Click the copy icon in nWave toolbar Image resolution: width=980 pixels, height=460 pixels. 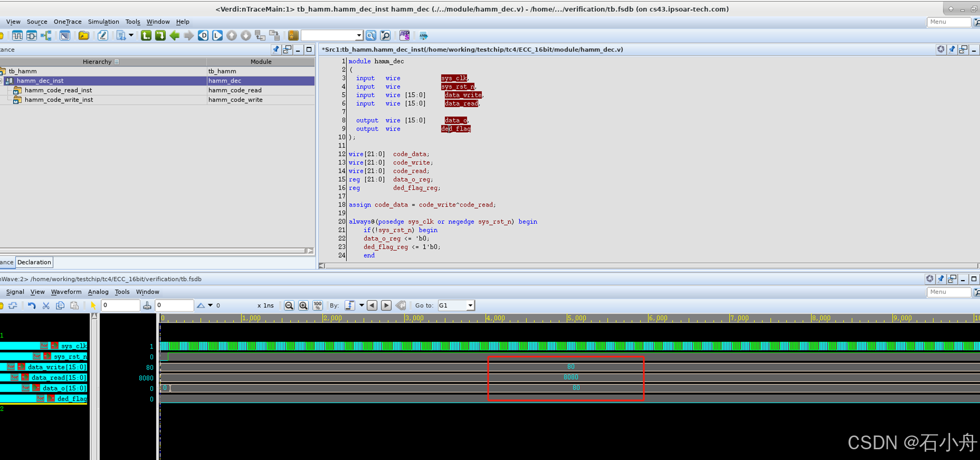60,306
